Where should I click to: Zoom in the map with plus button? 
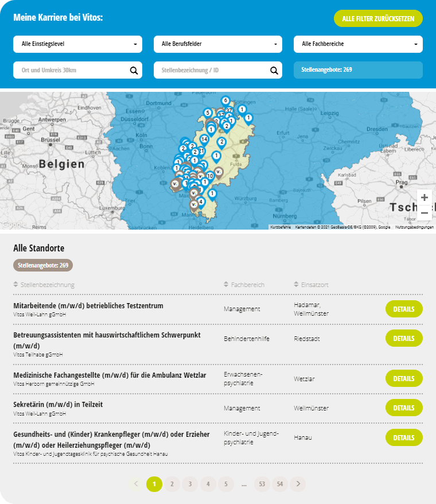click(x=425, y=197)
